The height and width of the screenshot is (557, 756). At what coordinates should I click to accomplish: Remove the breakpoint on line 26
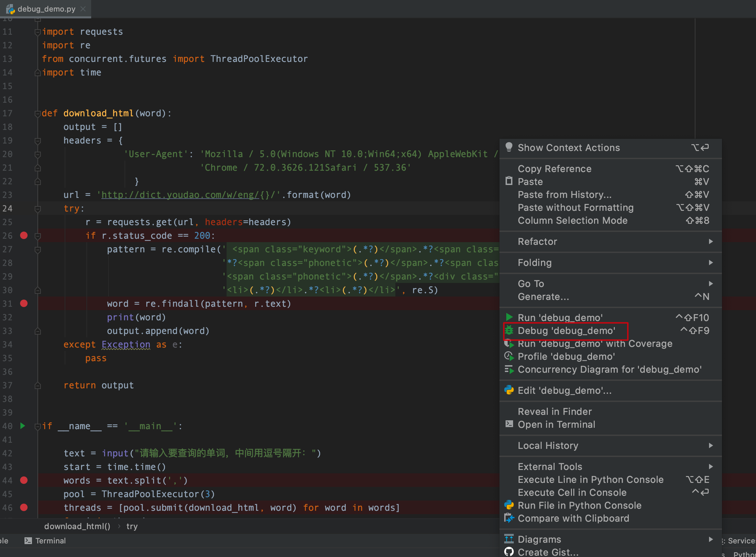coord(24,235)
